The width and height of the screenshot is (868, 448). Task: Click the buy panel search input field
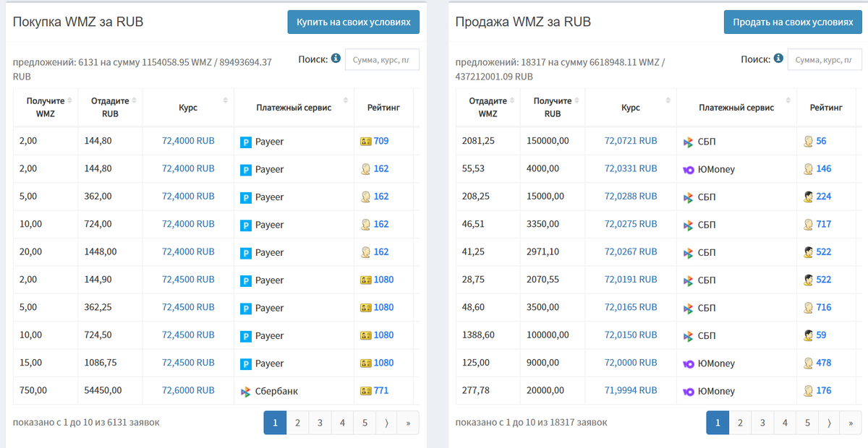[382, 60]
